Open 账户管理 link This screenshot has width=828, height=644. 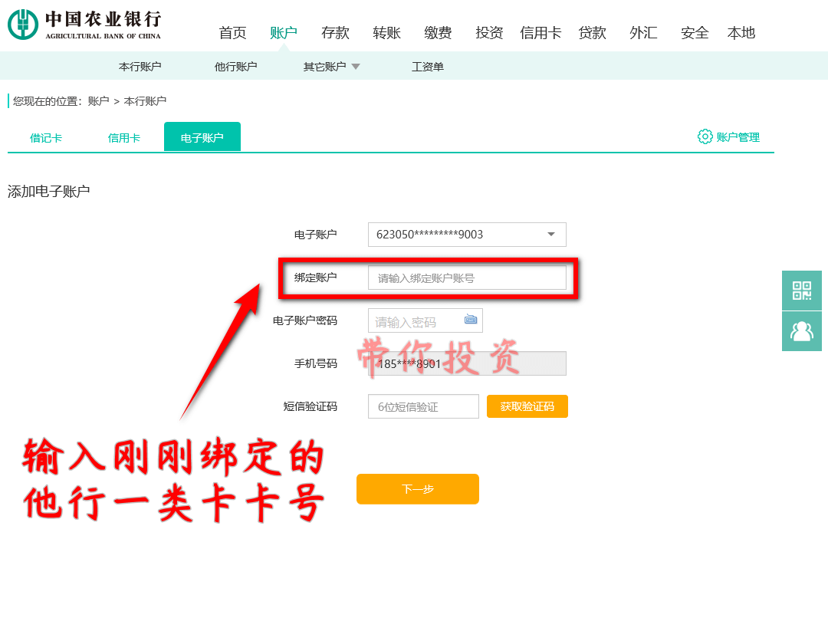pyautogui.click(x=738, y=137)
